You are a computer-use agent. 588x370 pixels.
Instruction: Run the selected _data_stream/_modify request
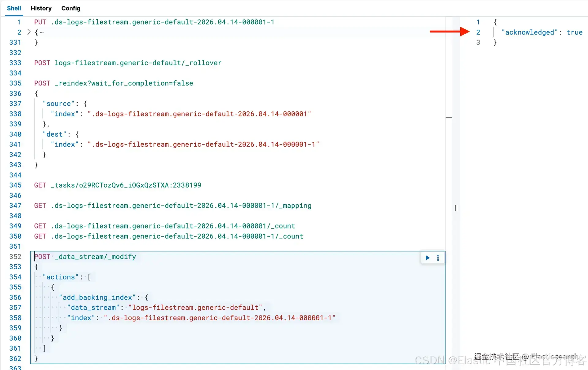click(x=428, y=258)
